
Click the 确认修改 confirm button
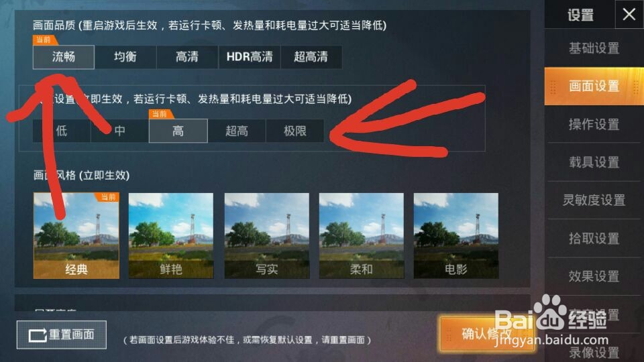point(487,334)
